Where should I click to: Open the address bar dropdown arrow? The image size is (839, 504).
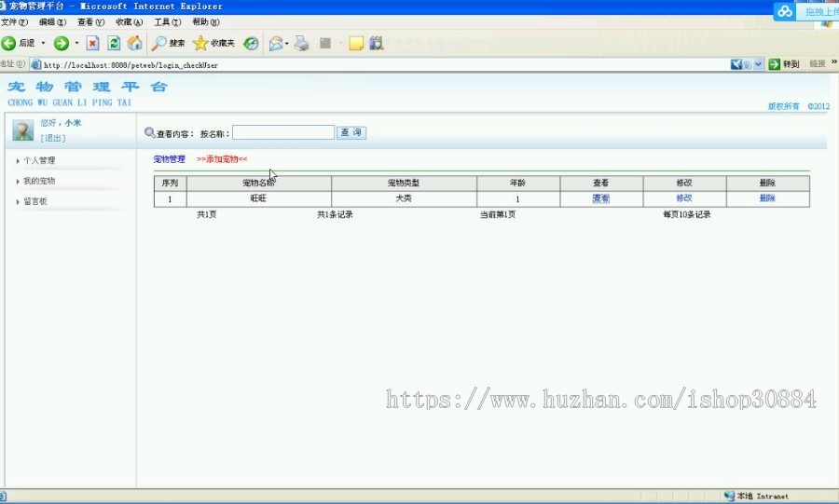click(758, 64)
